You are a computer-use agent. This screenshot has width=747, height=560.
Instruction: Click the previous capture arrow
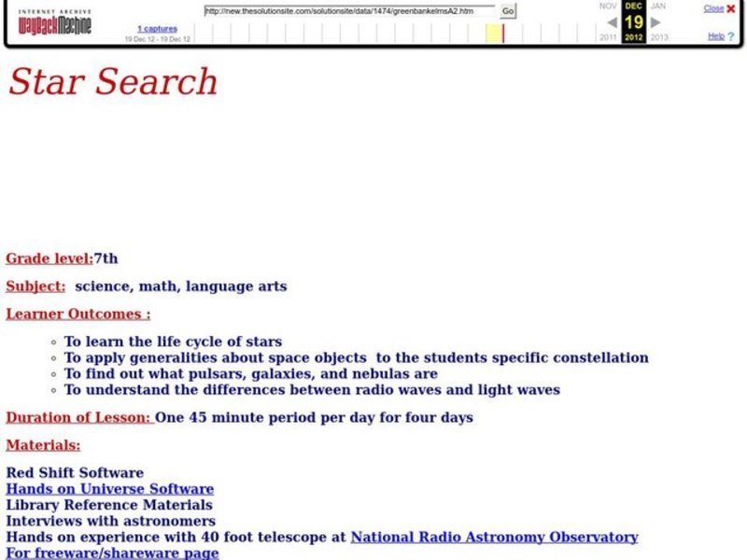612,22
